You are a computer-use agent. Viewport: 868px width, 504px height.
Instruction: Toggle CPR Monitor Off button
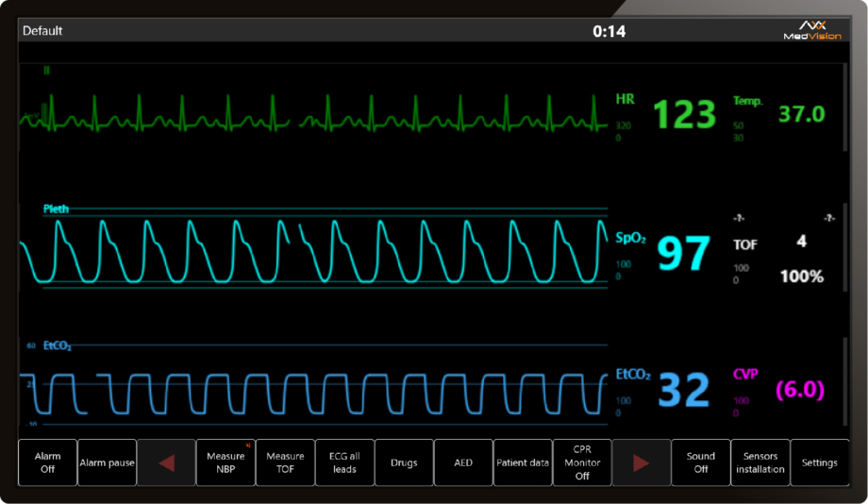point(582,462)
